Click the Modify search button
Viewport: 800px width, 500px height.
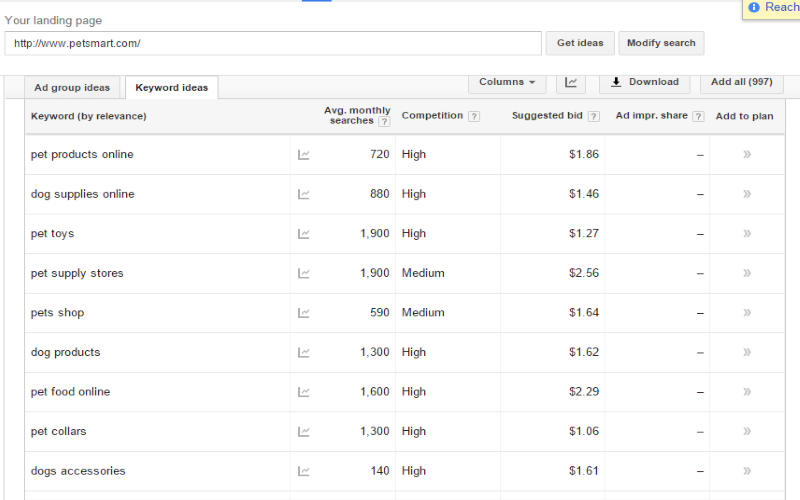[x=661, y=43]
